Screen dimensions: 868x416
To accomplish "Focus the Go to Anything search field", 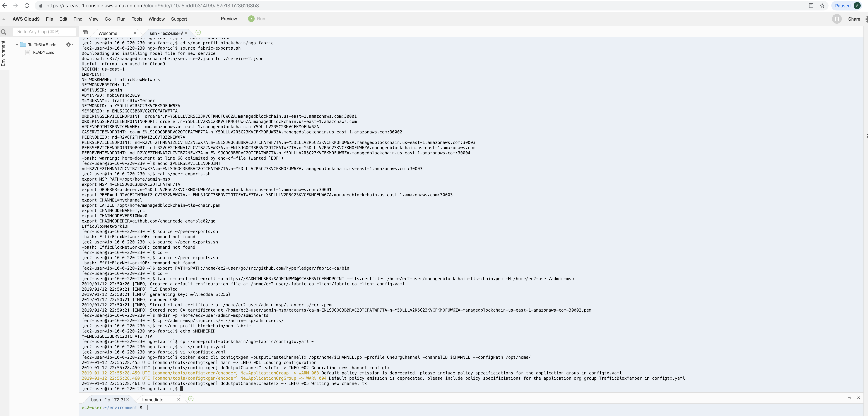I will click(45, 32).
